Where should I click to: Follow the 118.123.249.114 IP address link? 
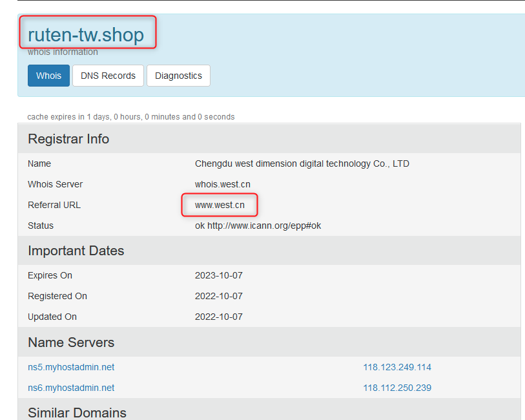397,367
